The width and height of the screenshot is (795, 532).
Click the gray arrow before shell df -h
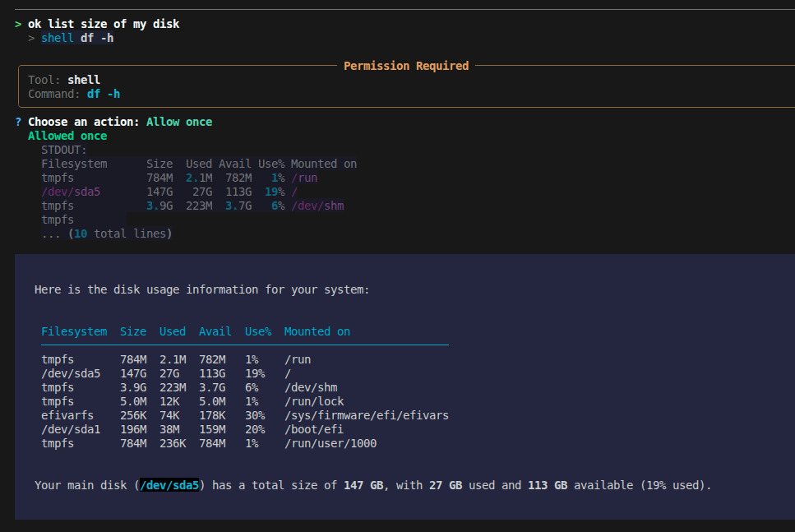tap(31, 39)
